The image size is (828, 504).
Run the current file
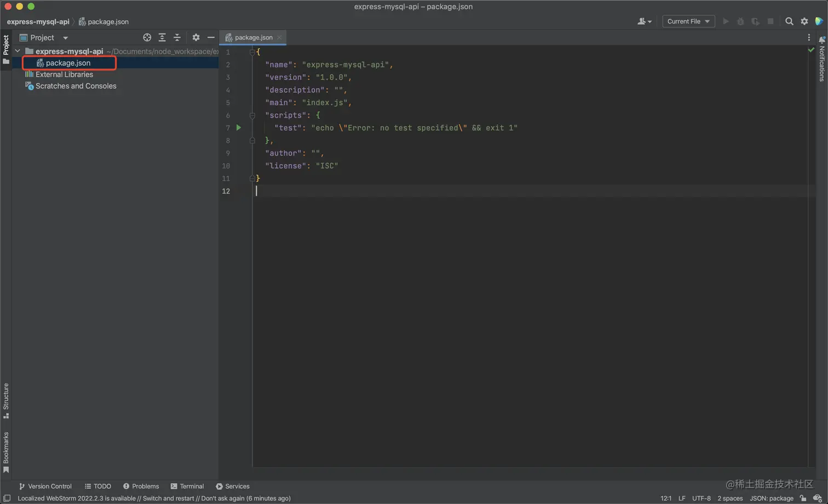click(x=726, y=21)
